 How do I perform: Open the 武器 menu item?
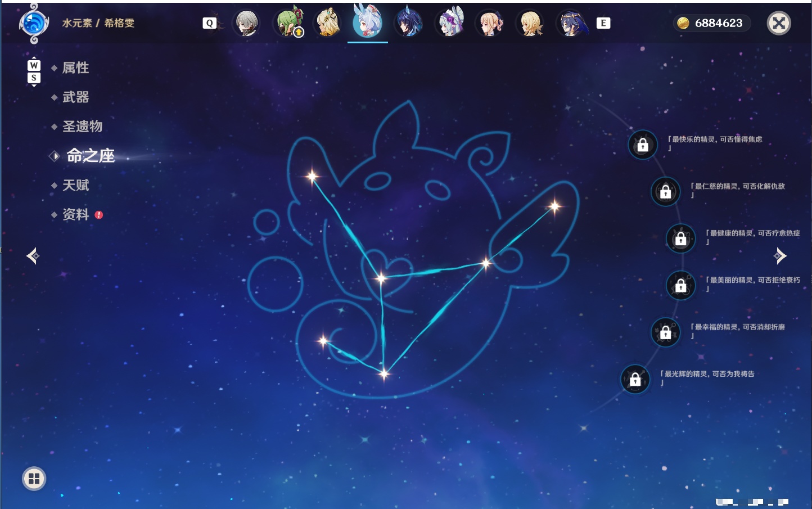(75, 97)
